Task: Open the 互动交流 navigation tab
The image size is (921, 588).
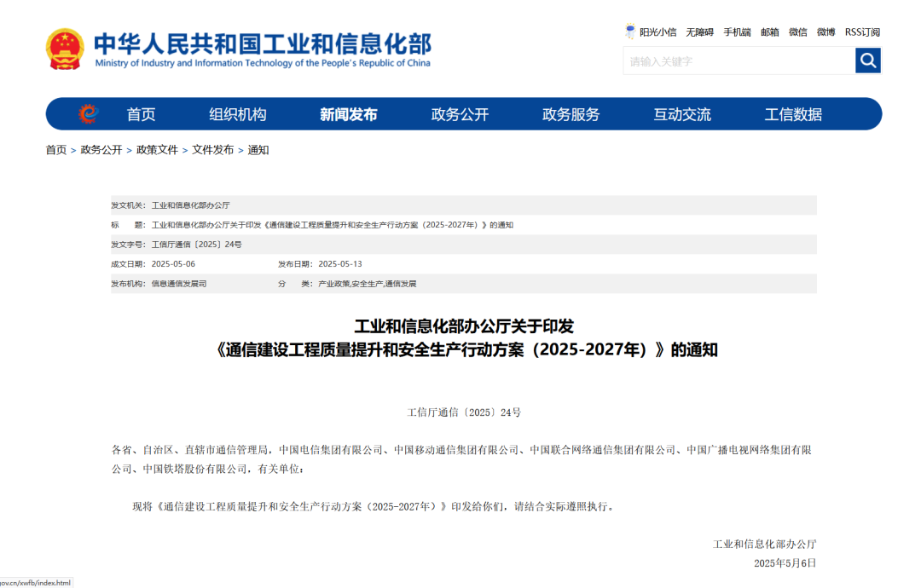Action: coord(682,114)
